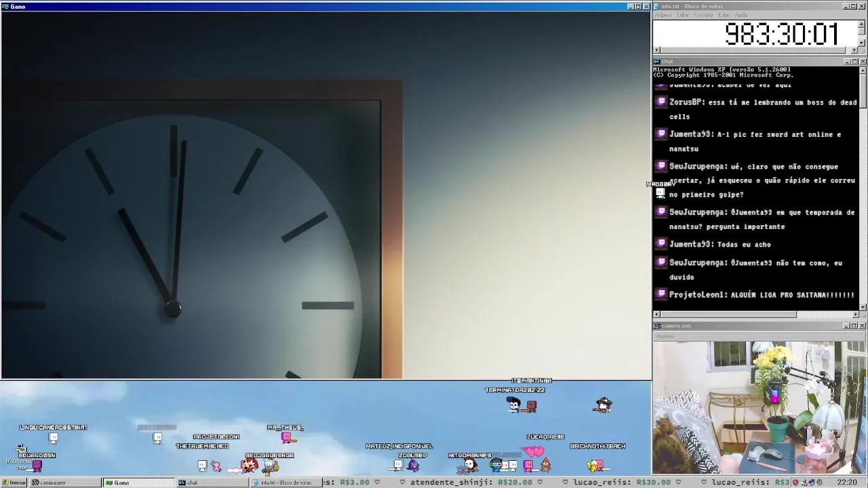
Task: Click the Notepad icon in info.txt title bar
Action: (657, 6)
